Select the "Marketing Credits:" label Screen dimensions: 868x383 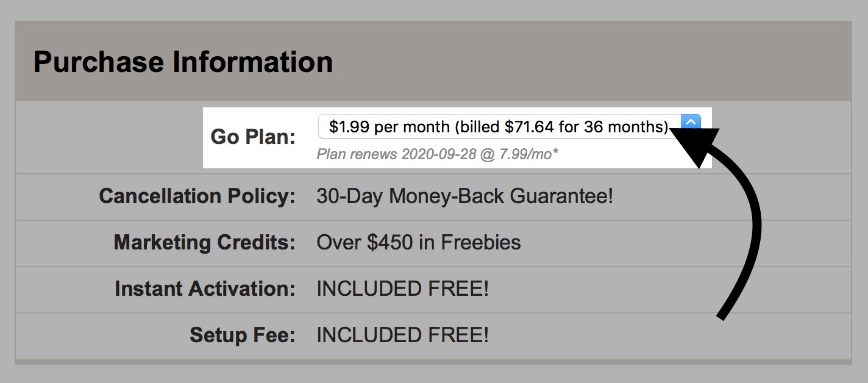pos(204,243)
